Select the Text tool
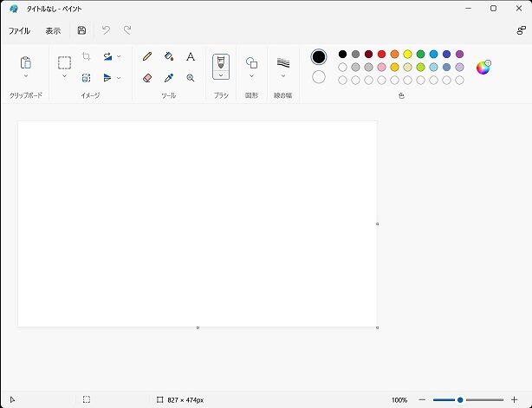The height and width of the screenshot is (408, 532). click(x=191, y=56)
